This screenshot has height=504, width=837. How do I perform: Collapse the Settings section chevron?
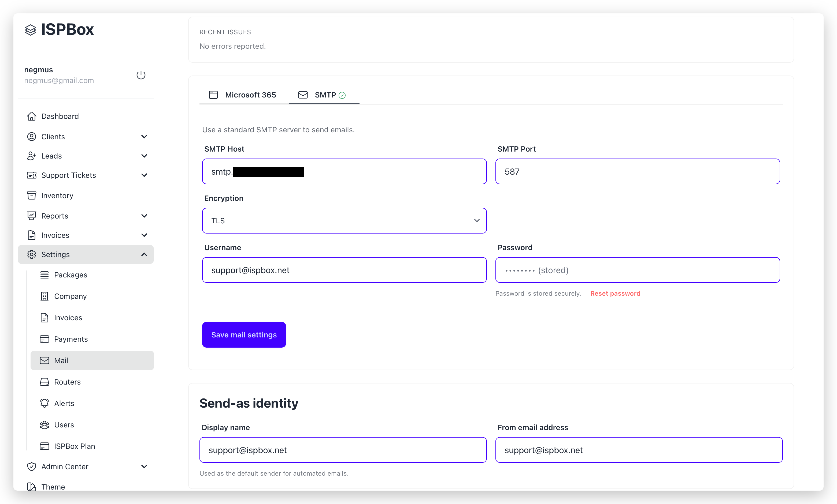pyautogui.click(x=144, y=254)
